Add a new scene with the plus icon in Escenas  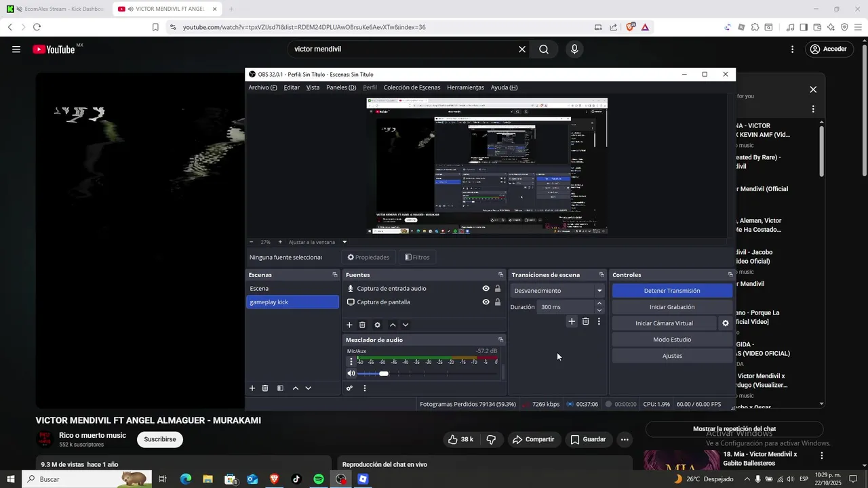[252, 388]
